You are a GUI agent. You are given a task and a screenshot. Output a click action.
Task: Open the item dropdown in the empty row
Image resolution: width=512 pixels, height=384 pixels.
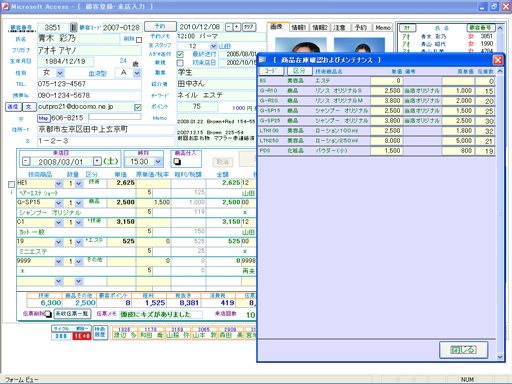pos(58,282)
